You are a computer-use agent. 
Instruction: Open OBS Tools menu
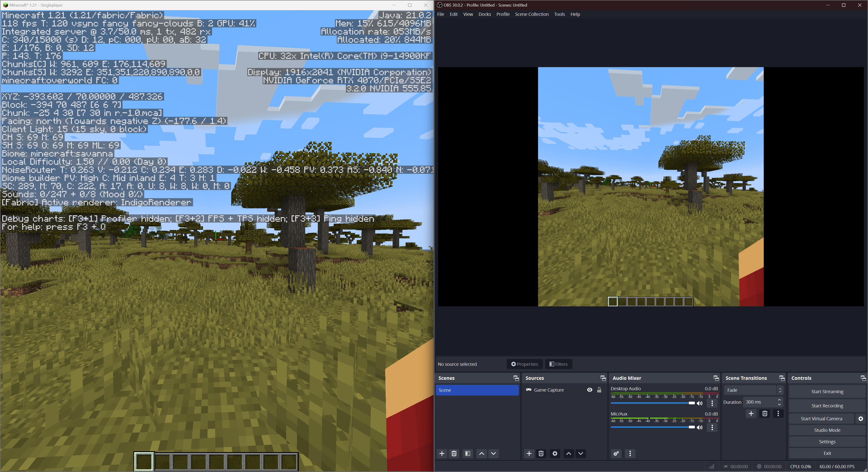point(559,14)
